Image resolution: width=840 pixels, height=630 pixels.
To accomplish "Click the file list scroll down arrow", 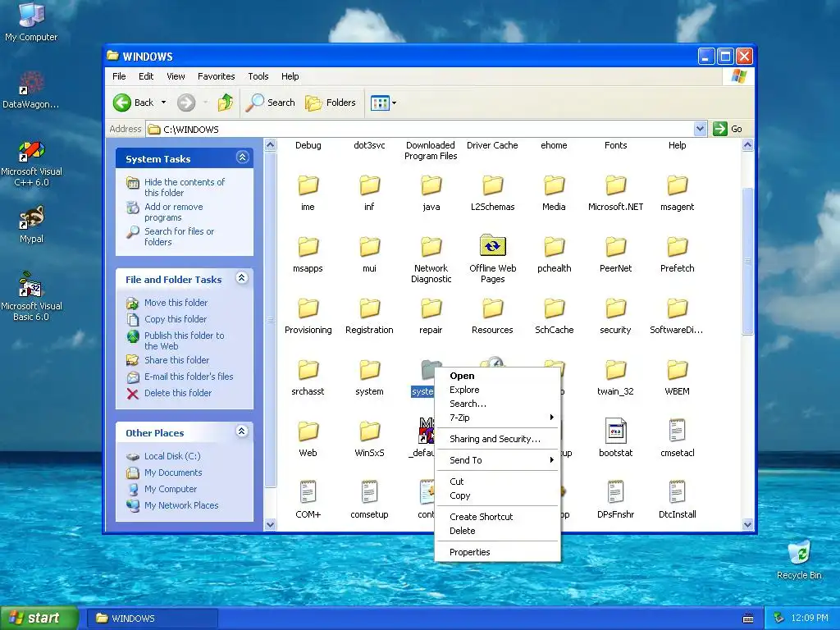I will (x=748, y=524).
